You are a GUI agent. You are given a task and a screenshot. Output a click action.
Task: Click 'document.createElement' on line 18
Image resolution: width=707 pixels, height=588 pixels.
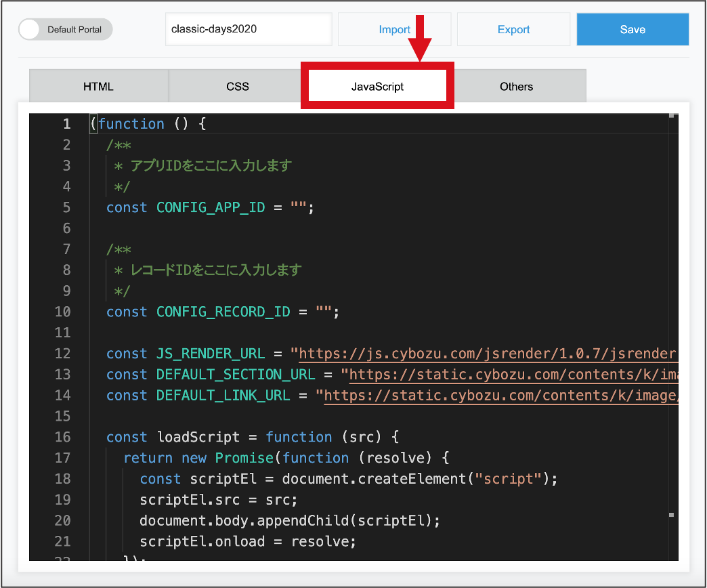click(374, 478)
